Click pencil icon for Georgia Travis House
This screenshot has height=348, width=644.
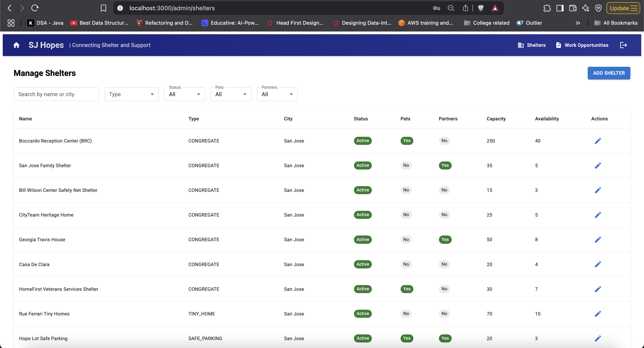coord(598,240)
